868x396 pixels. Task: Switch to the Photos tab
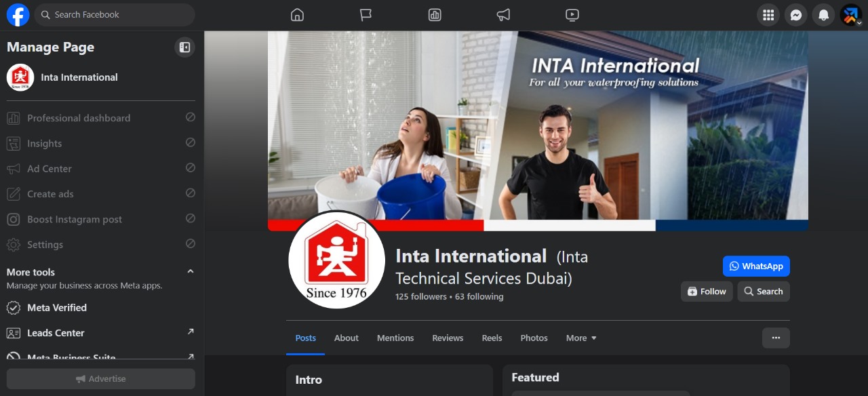pos(534,338)
